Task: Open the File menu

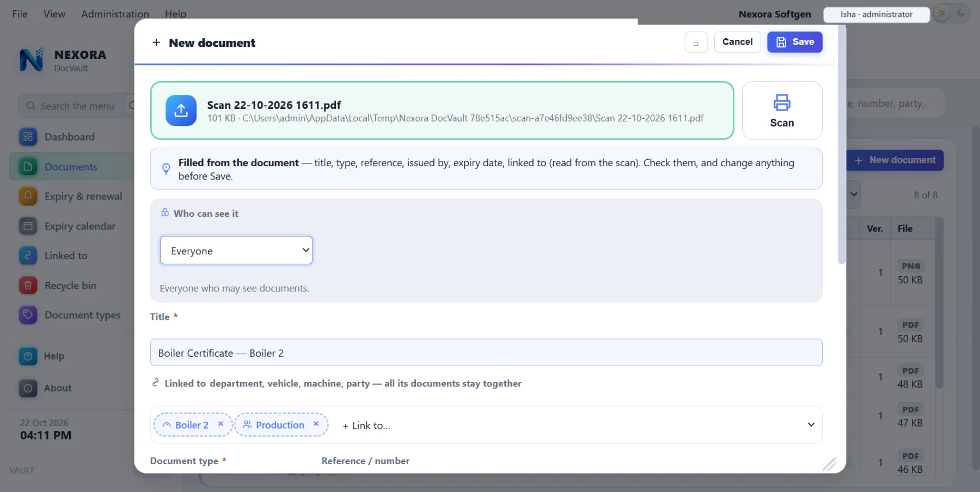Action: click(x=20, y=14)
